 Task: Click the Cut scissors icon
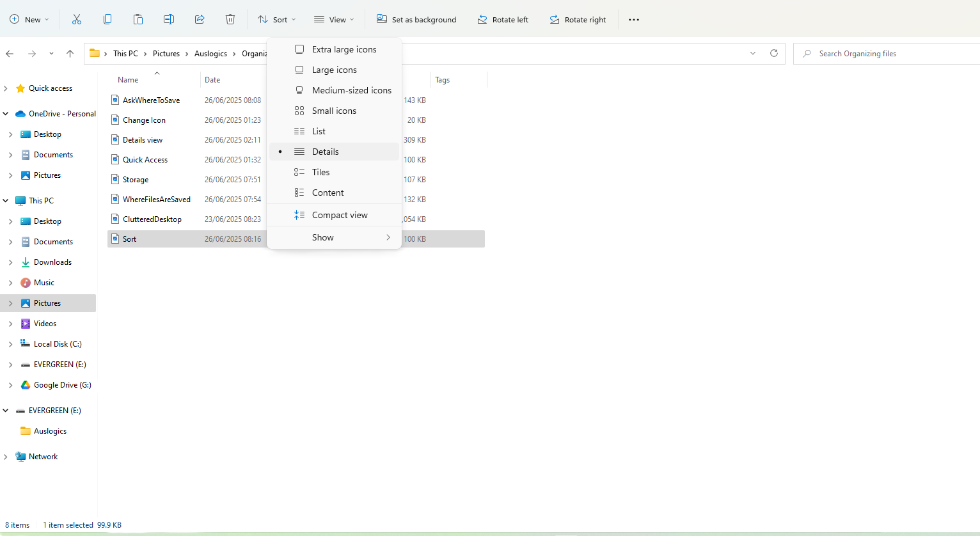coord(77,19)
